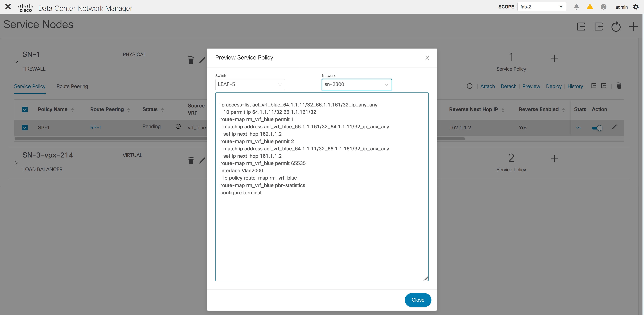The height and width of the screenshot is (315, 644).
Task: Open the Switch LEAF-5 dropdown
Action: click(x=250, y=85)
